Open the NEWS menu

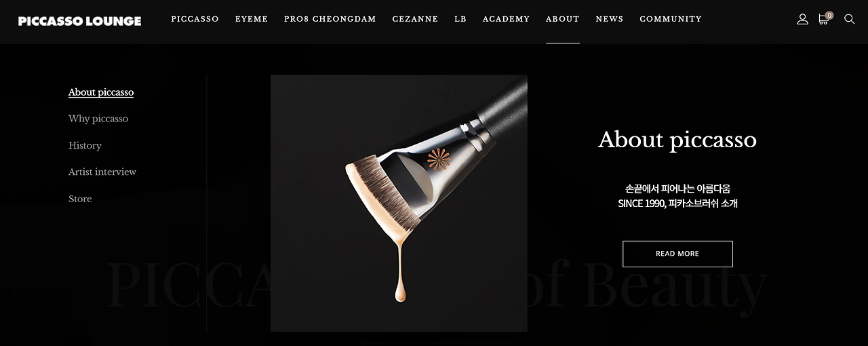[x=610, y=19]
